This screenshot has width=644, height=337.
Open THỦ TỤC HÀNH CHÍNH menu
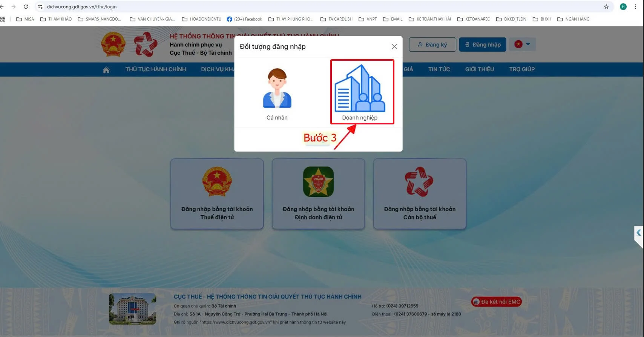[x=156, y=69]
